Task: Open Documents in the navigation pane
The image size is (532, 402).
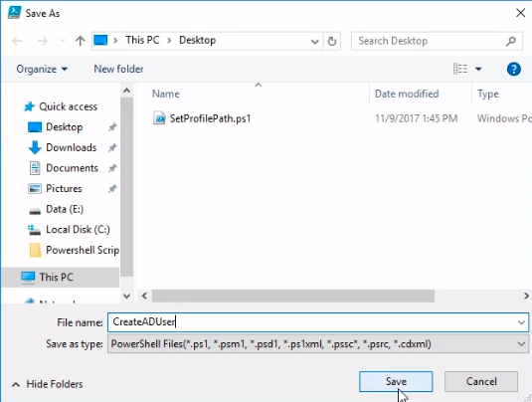Action: pyautogui.click(x=72, y=168)
